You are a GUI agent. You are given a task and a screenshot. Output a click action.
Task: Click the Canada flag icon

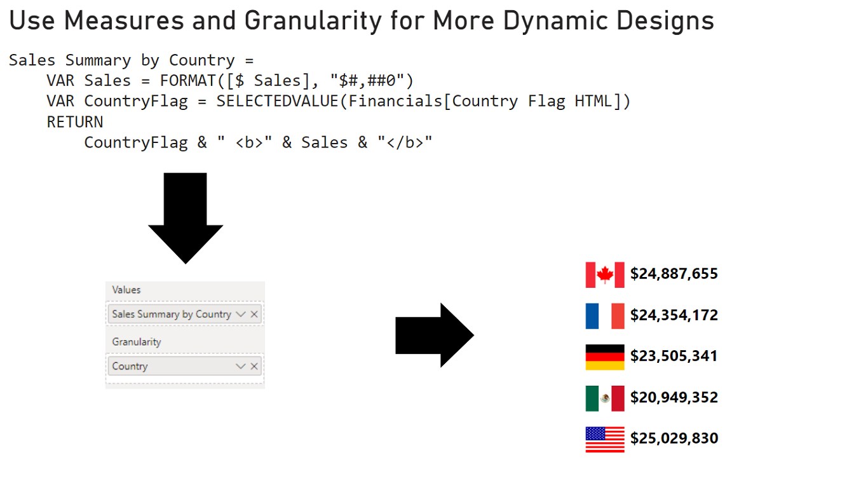pyautogui.click(x=605, y=274)
